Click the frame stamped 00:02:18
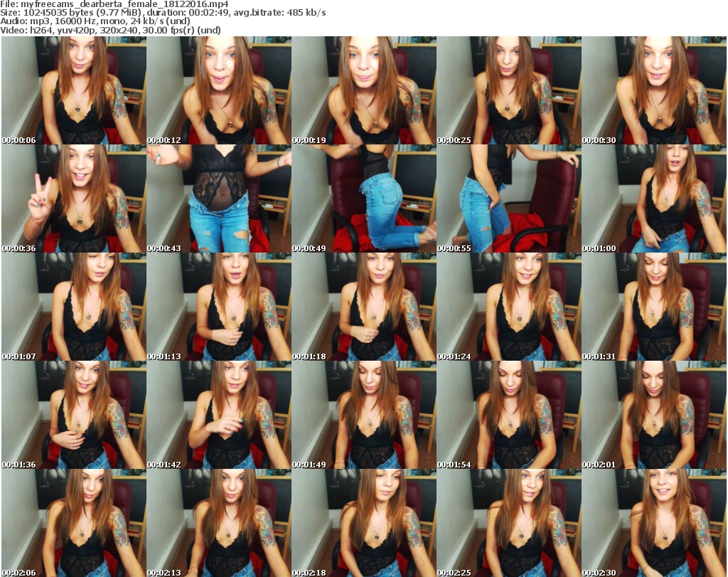 click(364, 523)
